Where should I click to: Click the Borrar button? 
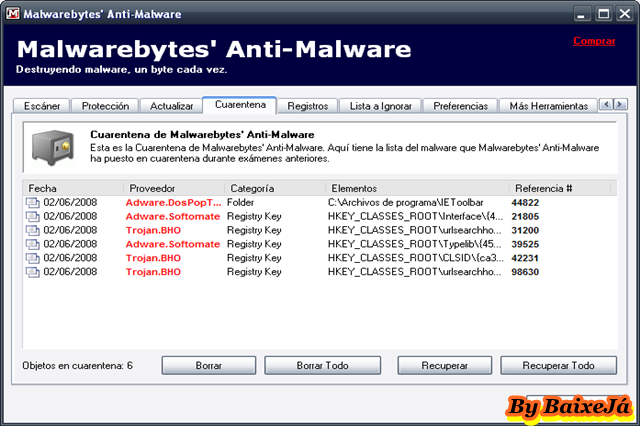click(209, 366)
